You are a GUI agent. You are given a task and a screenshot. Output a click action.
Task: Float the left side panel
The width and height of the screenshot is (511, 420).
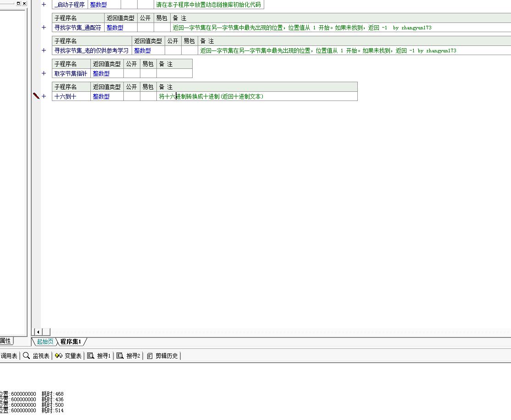pyautogui.click(x=18, y=3)
